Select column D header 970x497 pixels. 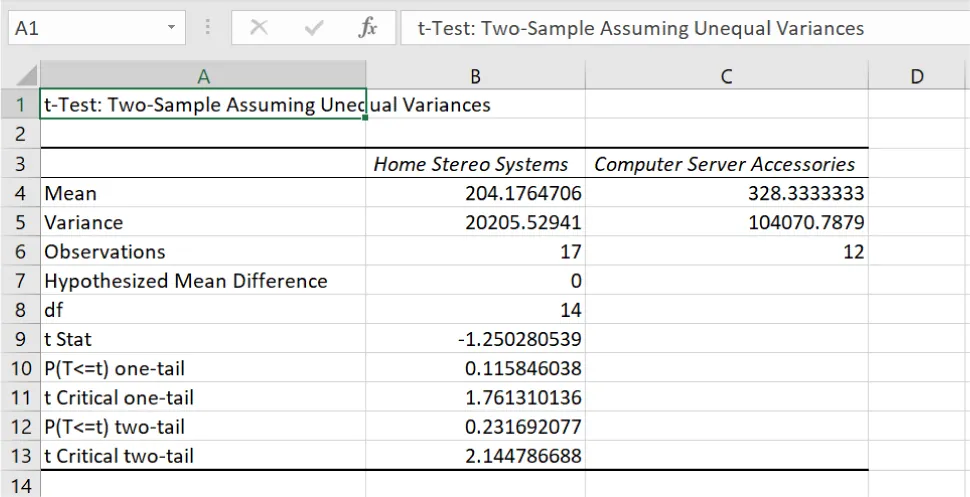point(917,76)
